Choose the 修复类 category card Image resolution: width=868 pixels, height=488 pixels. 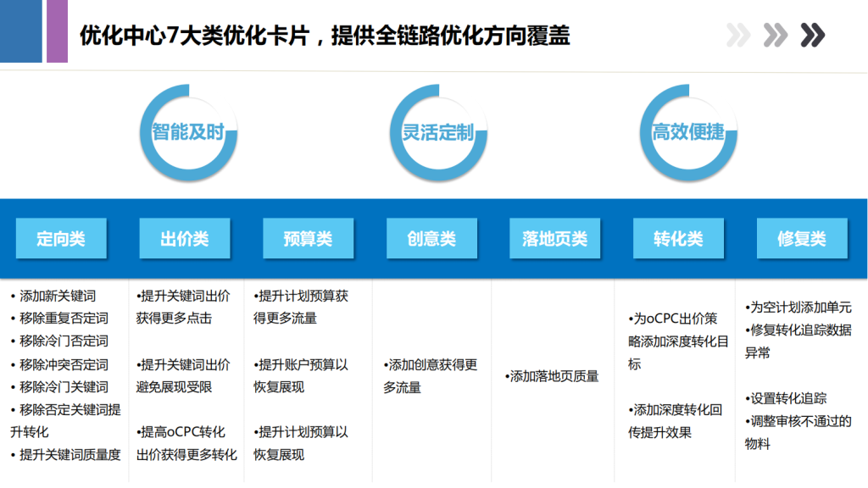802,238
